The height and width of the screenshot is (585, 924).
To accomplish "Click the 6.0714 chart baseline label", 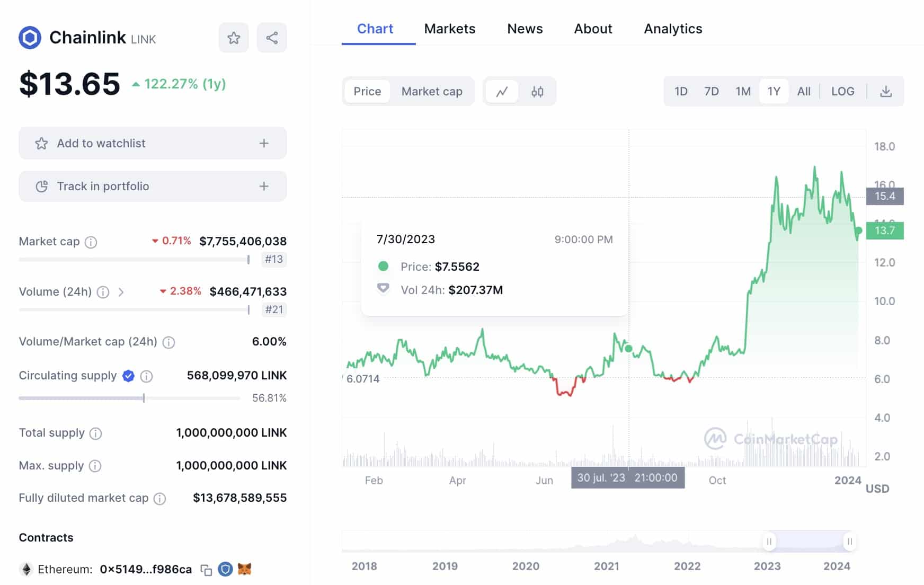I will (362, 379).
